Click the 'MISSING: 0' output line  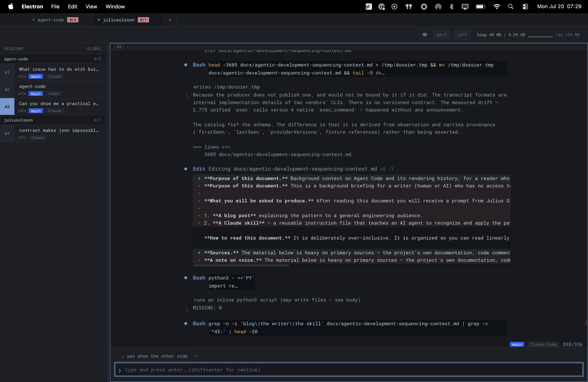(207, 308)
